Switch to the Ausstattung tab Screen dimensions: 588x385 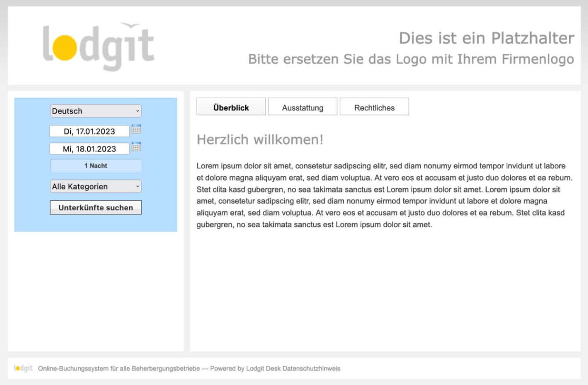coord(303,107)
